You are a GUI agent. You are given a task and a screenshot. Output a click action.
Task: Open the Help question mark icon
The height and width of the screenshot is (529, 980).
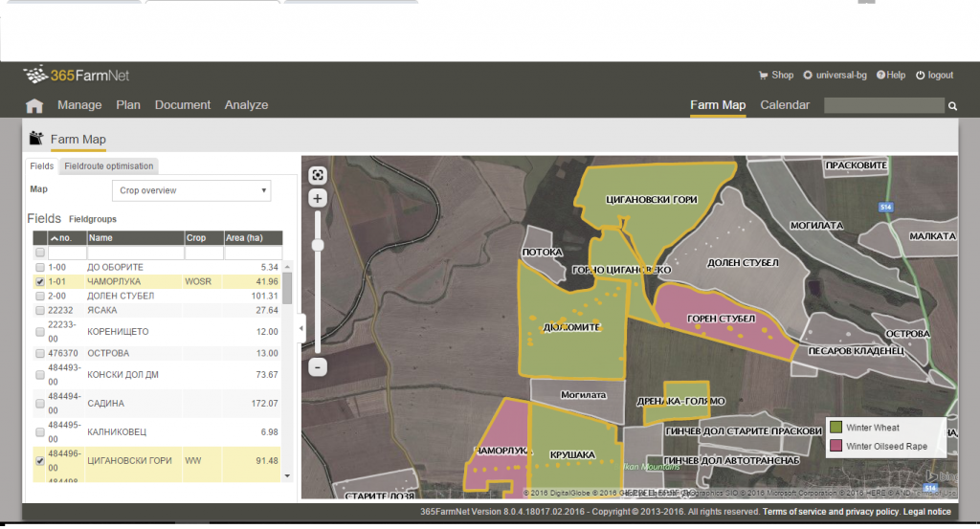pos(881,76)
